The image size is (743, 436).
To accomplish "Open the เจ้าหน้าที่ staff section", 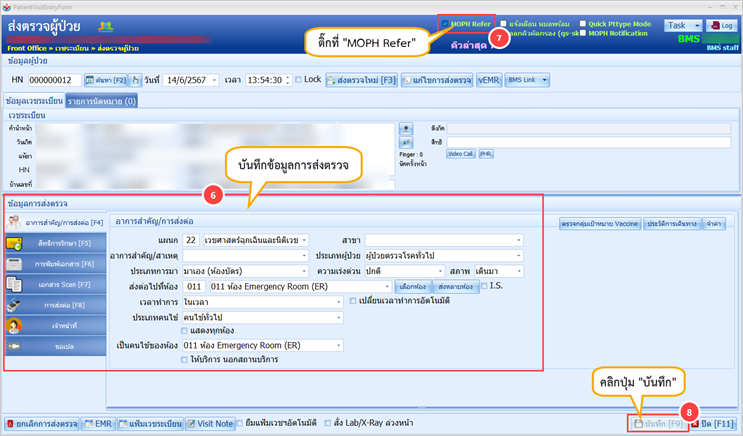I will [56, 326].
